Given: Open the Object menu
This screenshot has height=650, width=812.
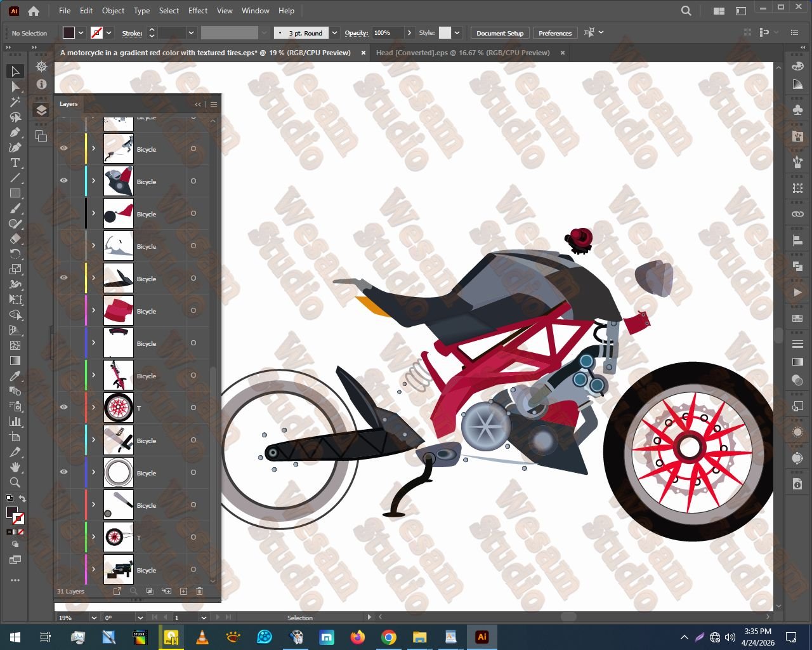Looking at the screenshot, I should point(113,11).
